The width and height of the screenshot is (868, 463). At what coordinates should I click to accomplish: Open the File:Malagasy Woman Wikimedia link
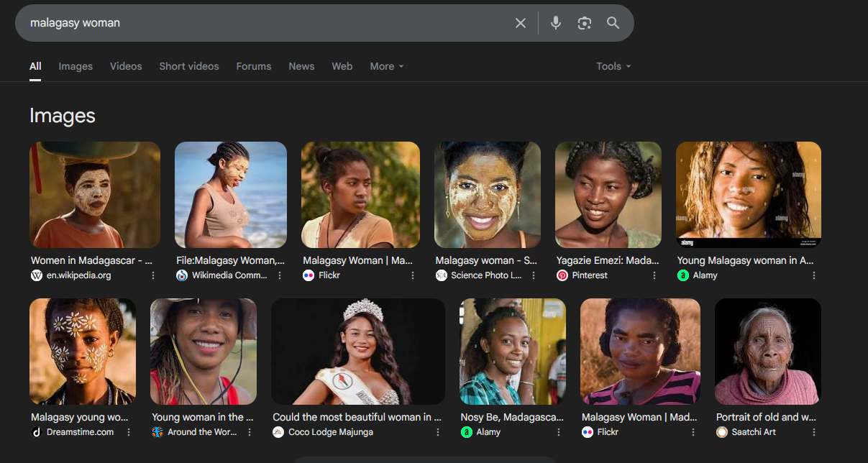pos(230,260)
